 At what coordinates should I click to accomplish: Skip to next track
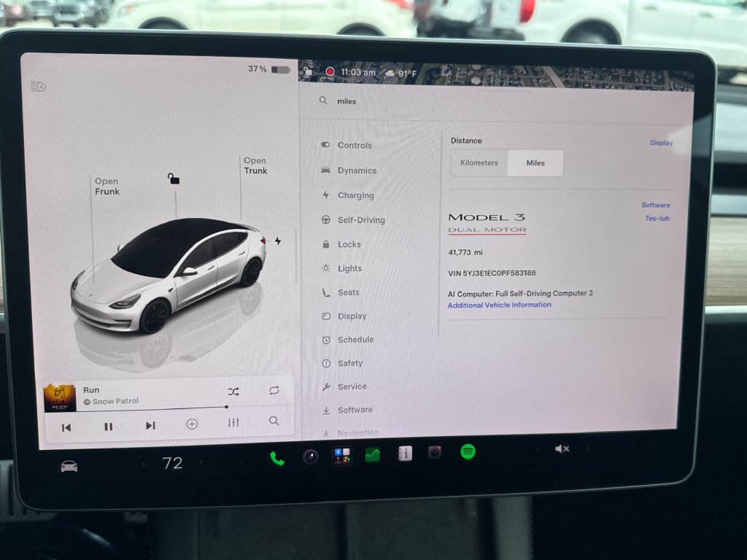pyautogui.click(x=150, y=425)
